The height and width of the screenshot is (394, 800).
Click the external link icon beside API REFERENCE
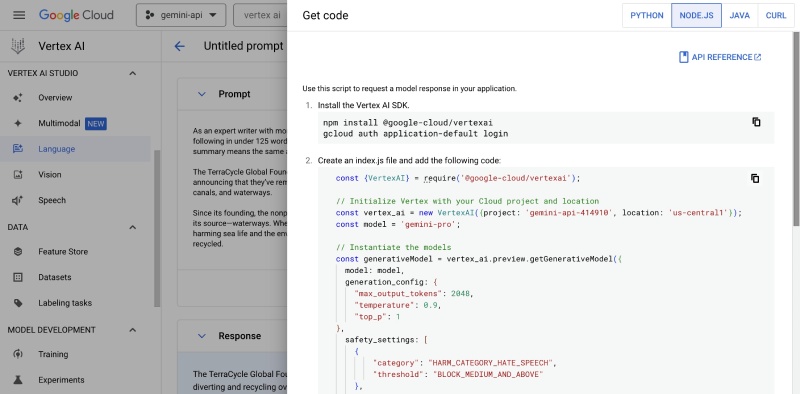click(x=758, y=57)
